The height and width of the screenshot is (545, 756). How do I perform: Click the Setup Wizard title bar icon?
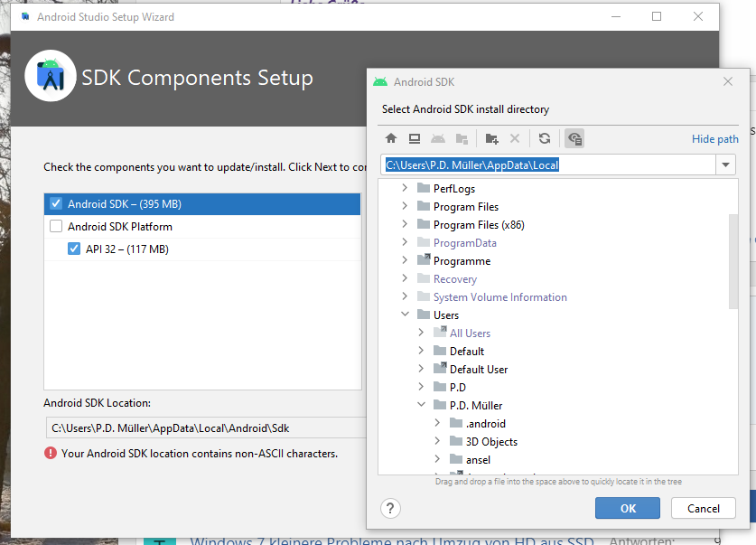tap(25, 17)
